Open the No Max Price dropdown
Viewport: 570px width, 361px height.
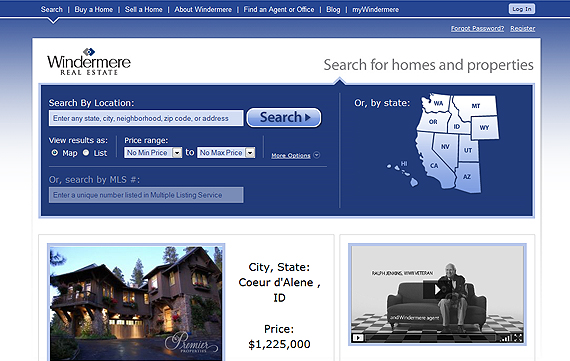(x=226, y=153)
